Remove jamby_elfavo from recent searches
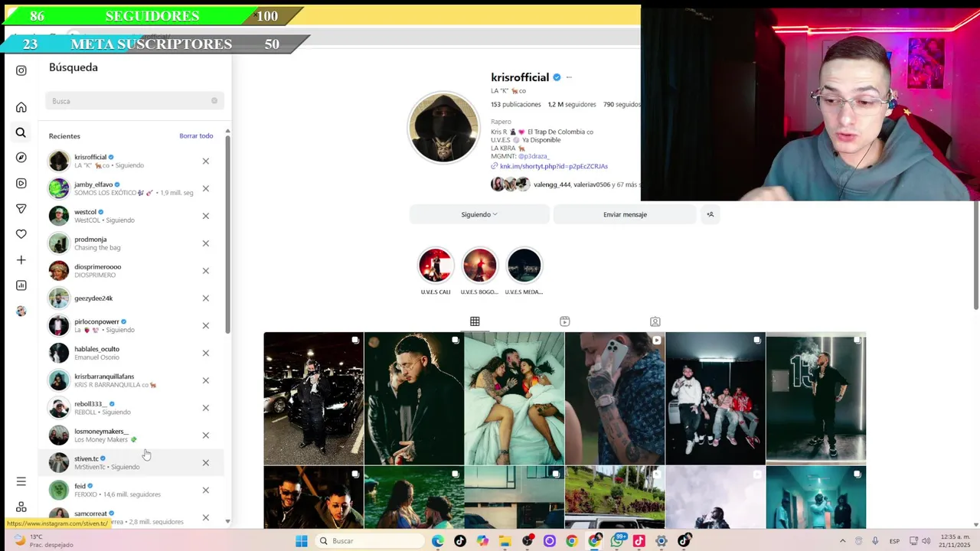The width and height of the screenshot is (980, 551). tap(205, 188)
